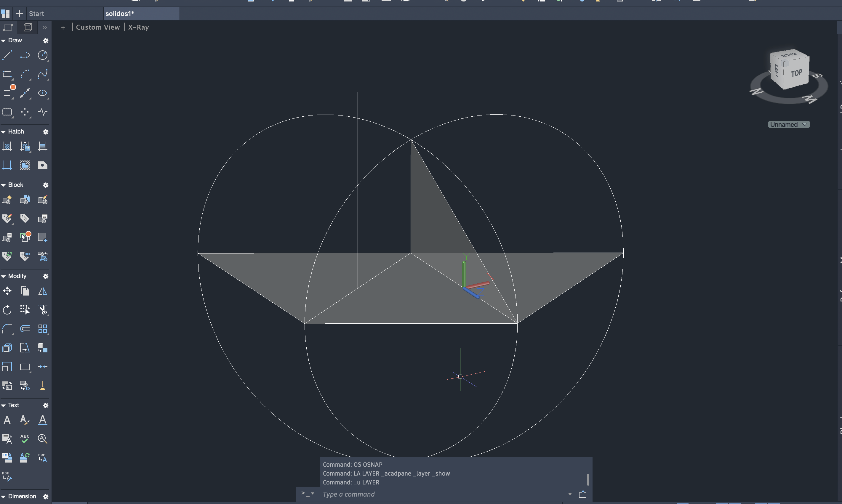Collapse the Modify panel section
This screenshot has height=504, width=842.
pyautogui.click(x=3, y=276)
